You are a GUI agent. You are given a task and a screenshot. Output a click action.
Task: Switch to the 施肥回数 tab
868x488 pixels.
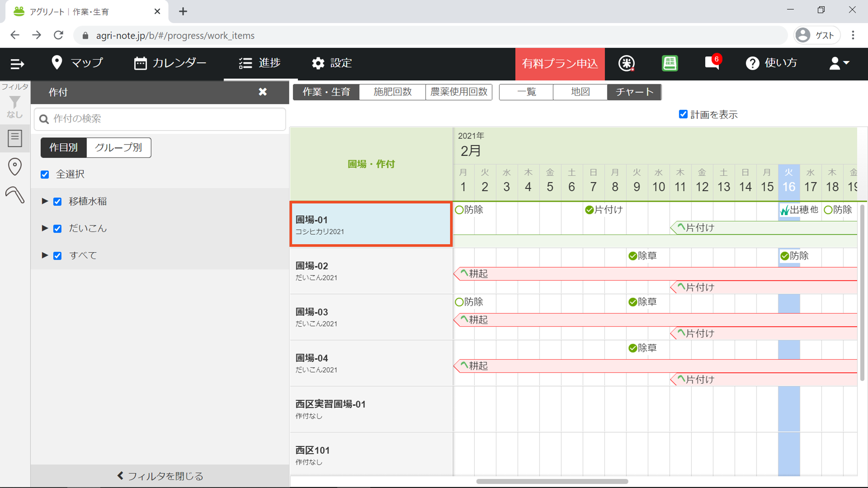[x=392, y=92]
